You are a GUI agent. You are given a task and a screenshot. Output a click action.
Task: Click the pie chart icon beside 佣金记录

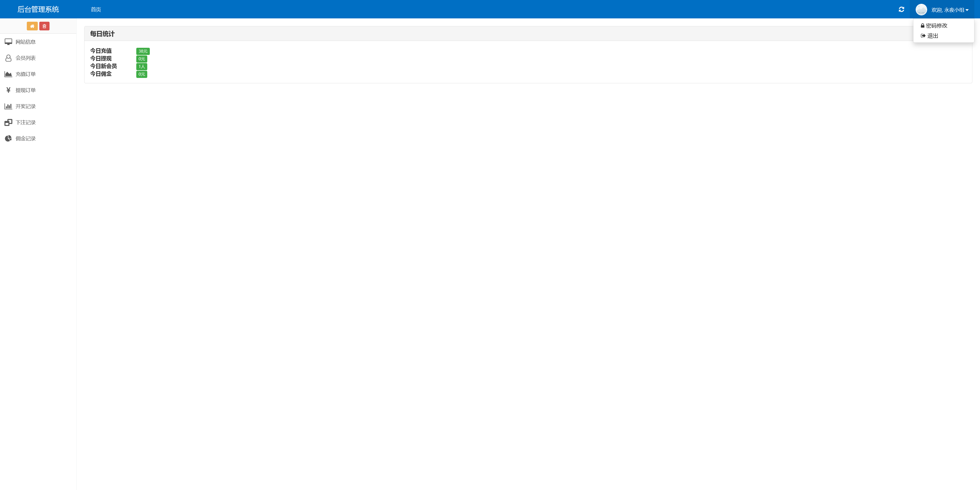pos(8,138)
